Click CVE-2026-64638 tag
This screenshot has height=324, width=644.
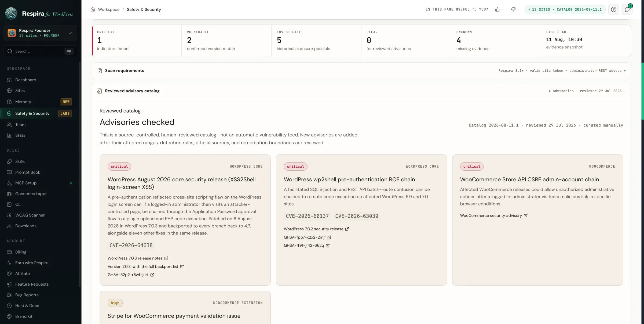coord(131,245)
